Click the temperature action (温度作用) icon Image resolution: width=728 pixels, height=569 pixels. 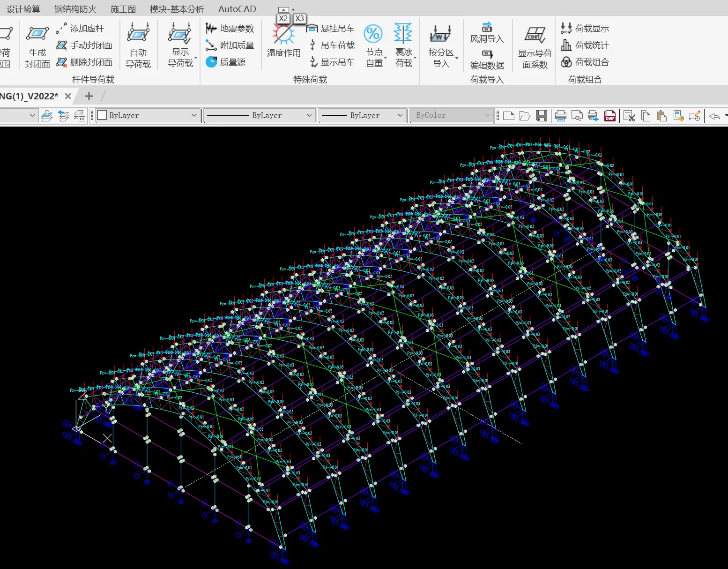coord(283,36)
